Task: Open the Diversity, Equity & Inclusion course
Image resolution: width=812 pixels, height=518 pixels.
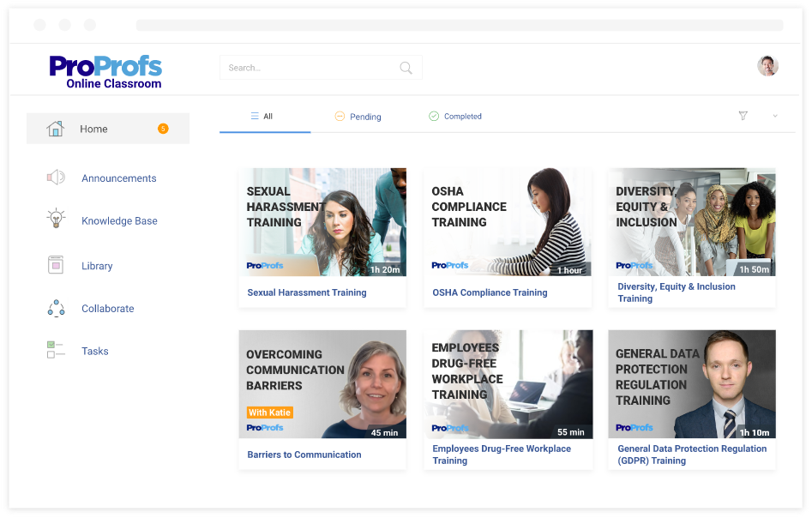Action: tap(692, 221)
